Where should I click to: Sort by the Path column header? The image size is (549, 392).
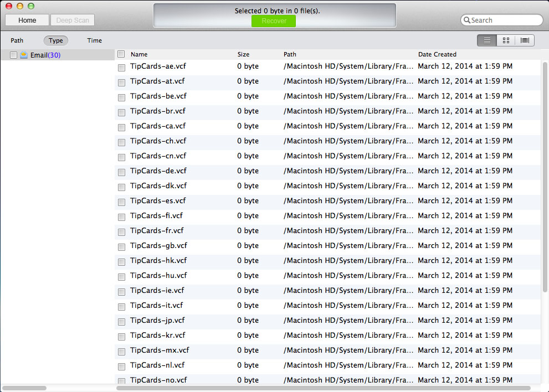point(290,54)
